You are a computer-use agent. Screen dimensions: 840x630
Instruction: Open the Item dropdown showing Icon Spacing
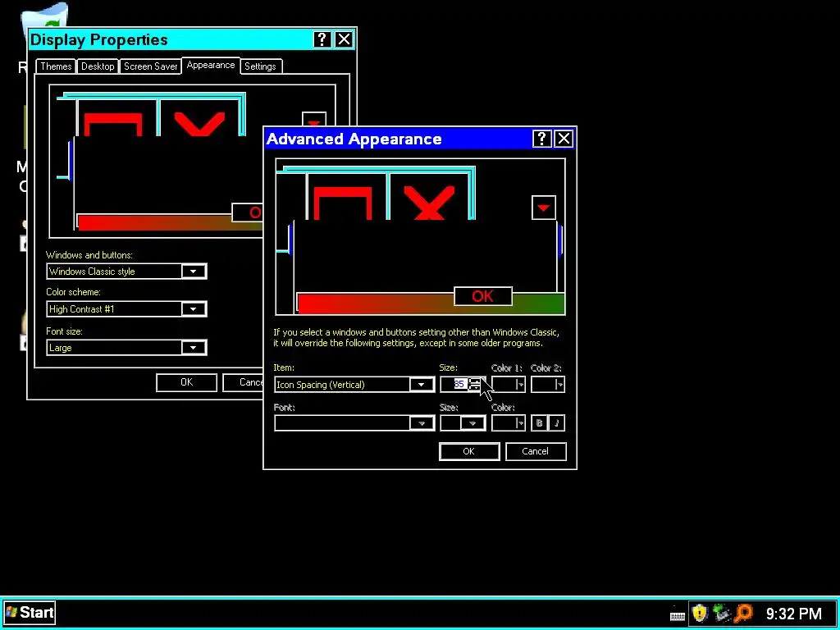[421, 385]
